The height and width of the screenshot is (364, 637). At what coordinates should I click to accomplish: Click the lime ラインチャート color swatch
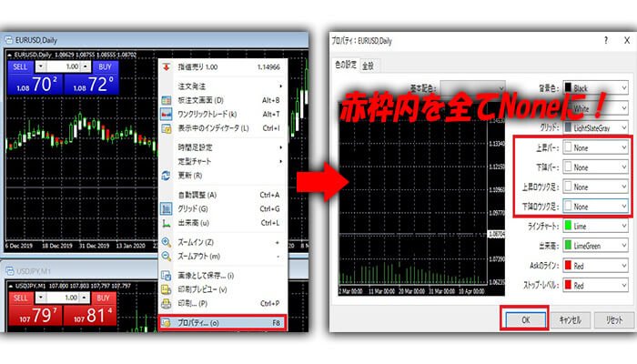pos(568,226)
